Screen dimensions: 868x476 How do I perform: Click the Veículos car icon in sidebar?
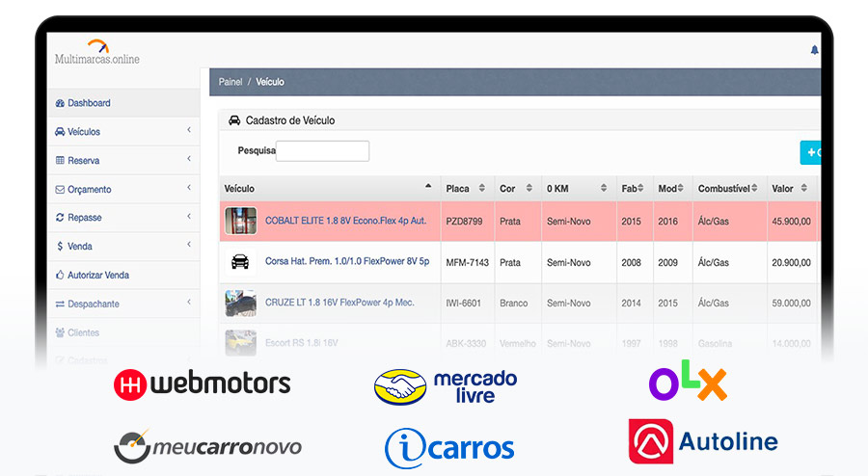(60, 132)
